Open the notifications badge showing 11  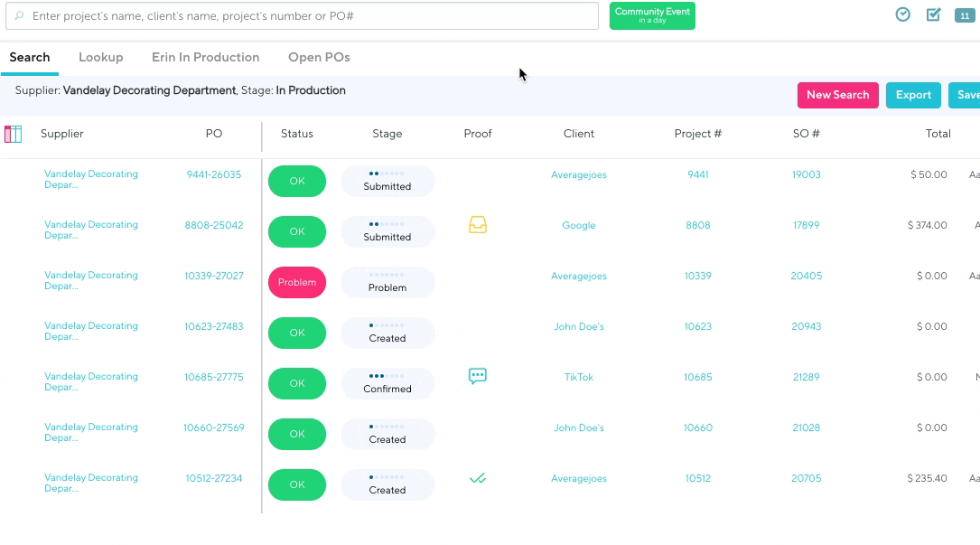[964, 15]
